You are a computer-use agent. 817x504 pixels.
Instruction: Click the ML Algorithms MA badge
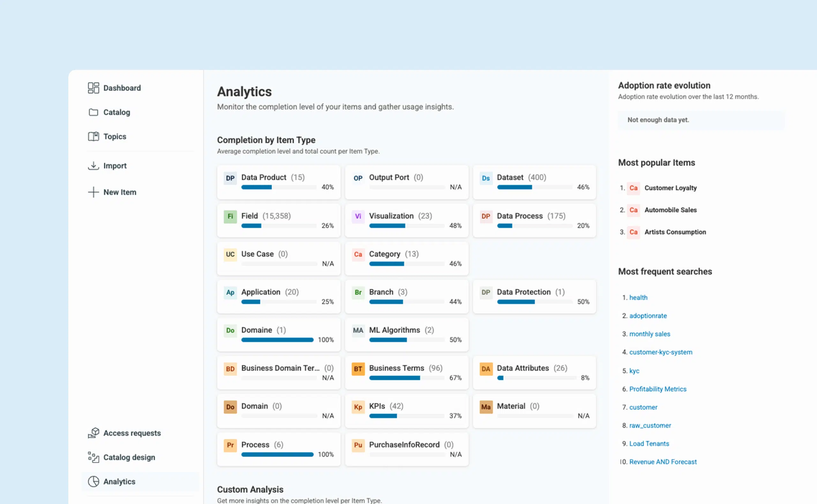pyautogui.click(x=358, y=331)
